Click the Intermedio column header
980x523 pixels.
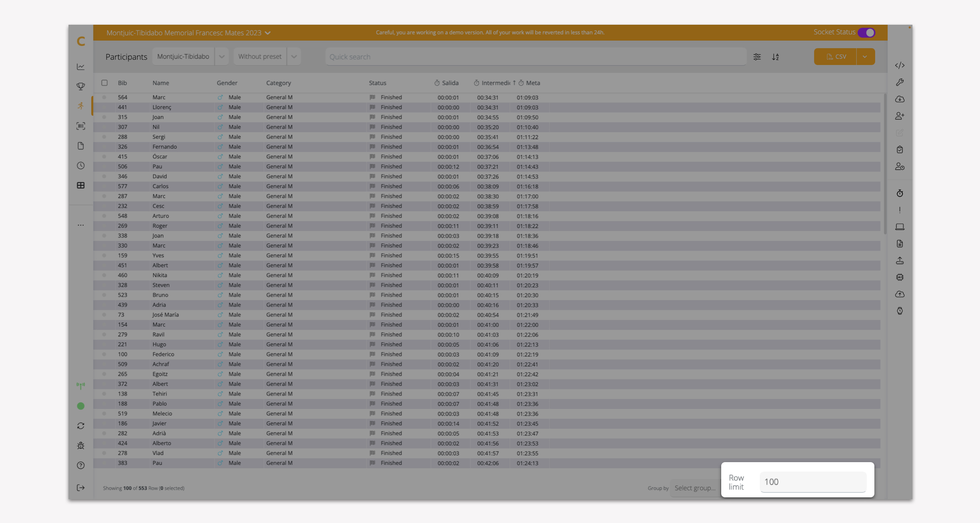(493, 83)
